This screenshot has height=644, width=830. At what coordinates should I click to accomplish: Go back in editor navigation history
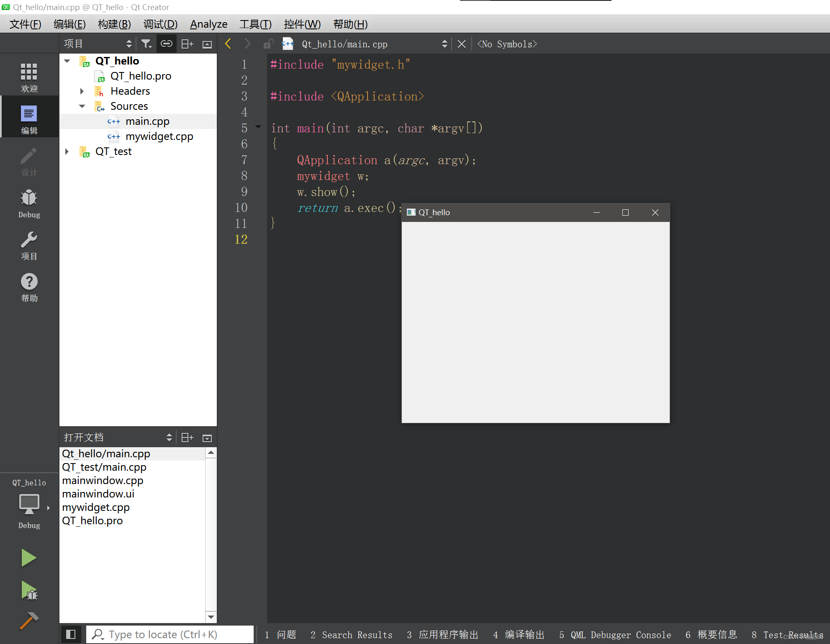click(228, 44)
